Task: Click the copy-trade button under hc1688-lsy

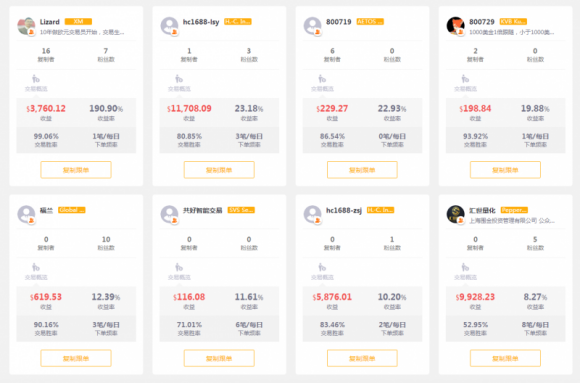Action: point(219,170)
